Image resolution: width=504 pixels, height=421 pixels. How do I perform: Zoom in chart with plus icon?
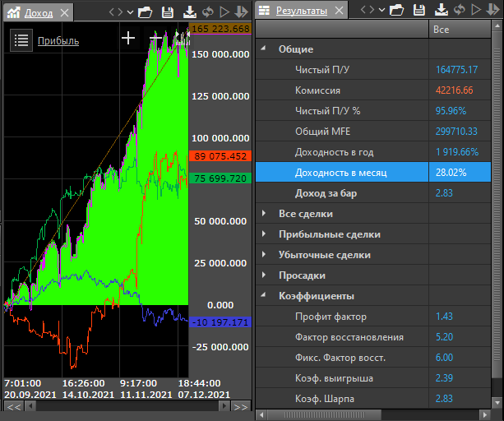click(x=128, y=39)
